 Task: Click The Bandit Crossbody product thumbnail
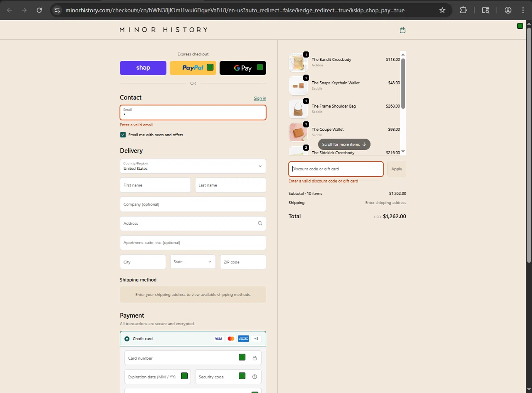coord(298,62)
